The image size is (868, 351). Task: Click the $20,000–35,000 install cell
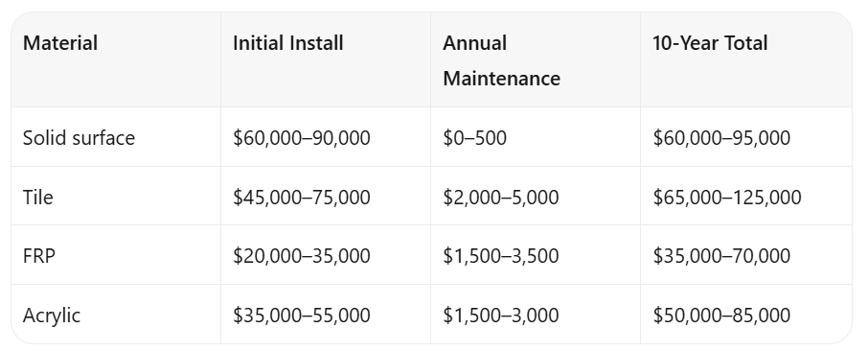pos(301,256)
